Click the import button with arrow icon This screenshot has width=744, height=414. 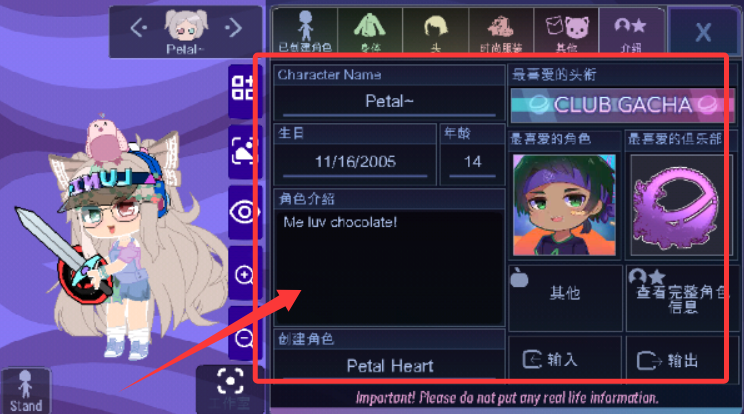(565, 359)
